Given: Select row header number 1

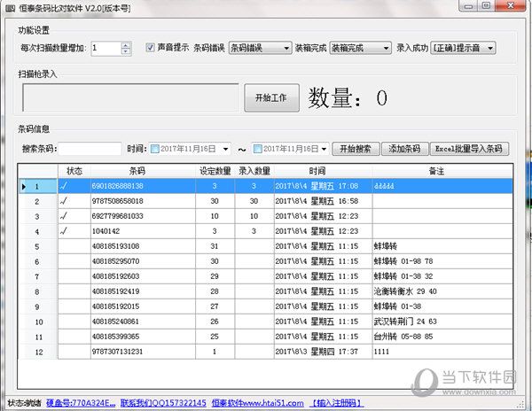Looking at the screenshot, I should pos(37,186).
